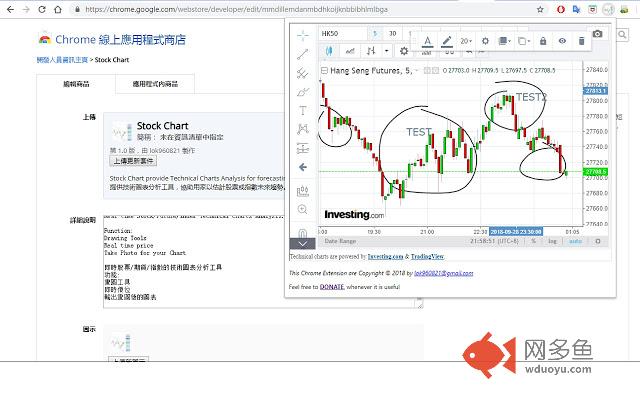Click the Stock Chart item icon thumbnail
This screenshot has width=640, height=400.
point(122,131)
